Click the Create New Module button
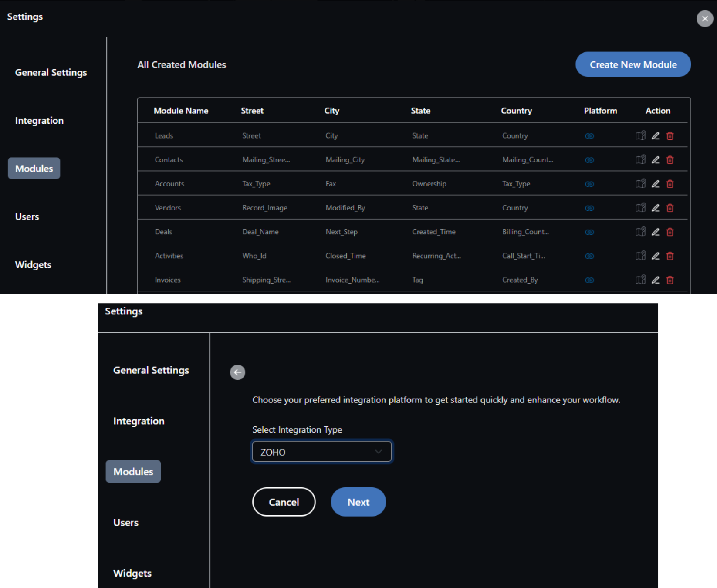Image resolution: width=717 pixels, height=588 pixels. point(632,64)
